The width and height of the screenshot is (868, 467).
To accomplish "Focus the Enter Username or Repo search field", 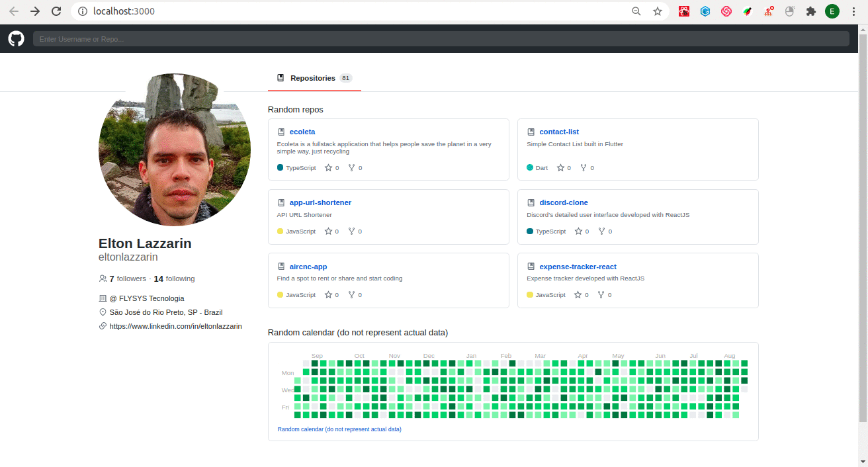I will coord(441,39).
